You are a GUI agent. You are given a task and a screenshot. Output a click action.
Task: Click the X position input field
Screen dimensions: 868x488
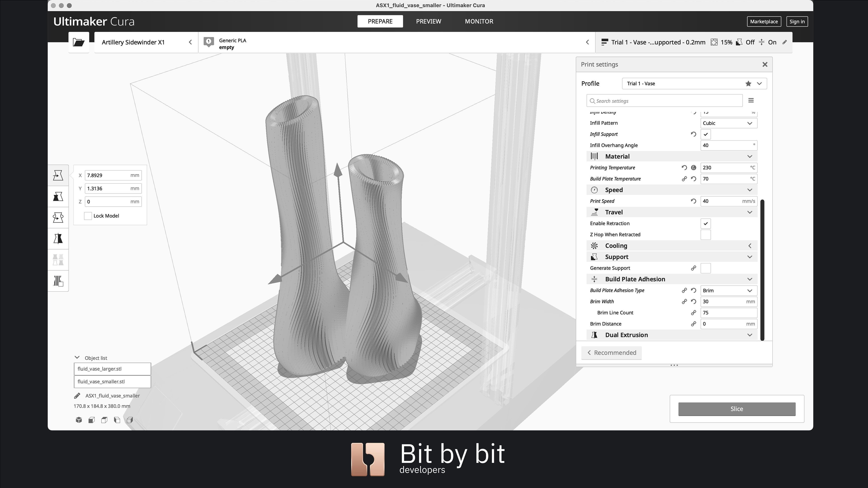point(113,175)
